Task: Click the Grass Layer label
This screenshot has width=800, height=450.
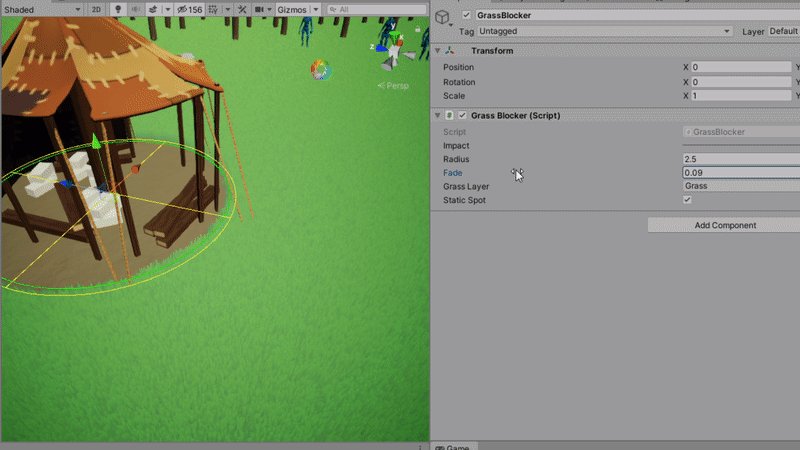Action: click(x=466, y=187)
